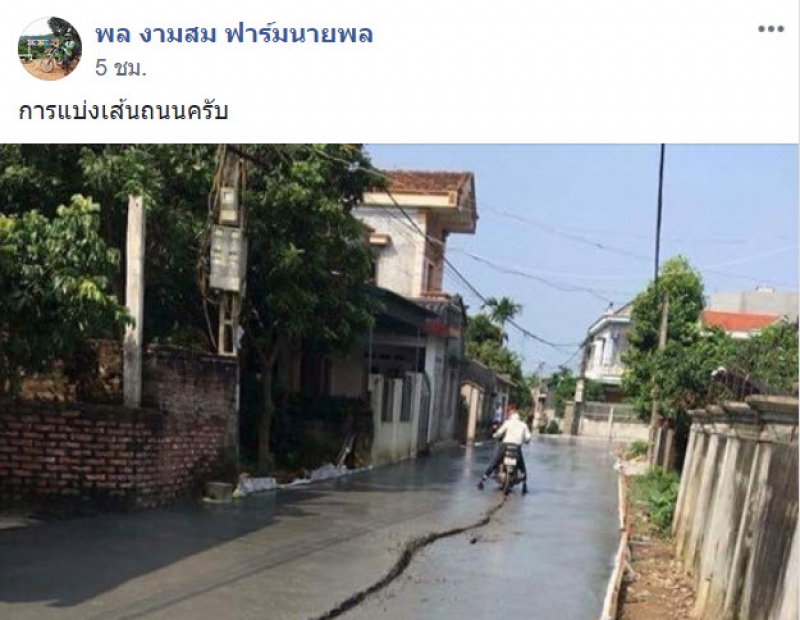Select the caption text การแบ่งเส้นถนนครับ
The image size is (800, 620).
[123, 111]
